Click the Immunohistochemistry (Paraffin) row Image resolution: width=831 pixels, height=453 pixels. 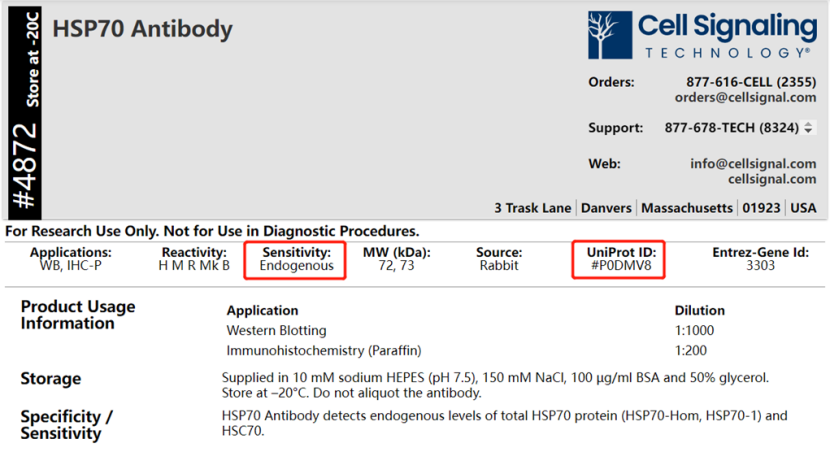click(324, 350)
